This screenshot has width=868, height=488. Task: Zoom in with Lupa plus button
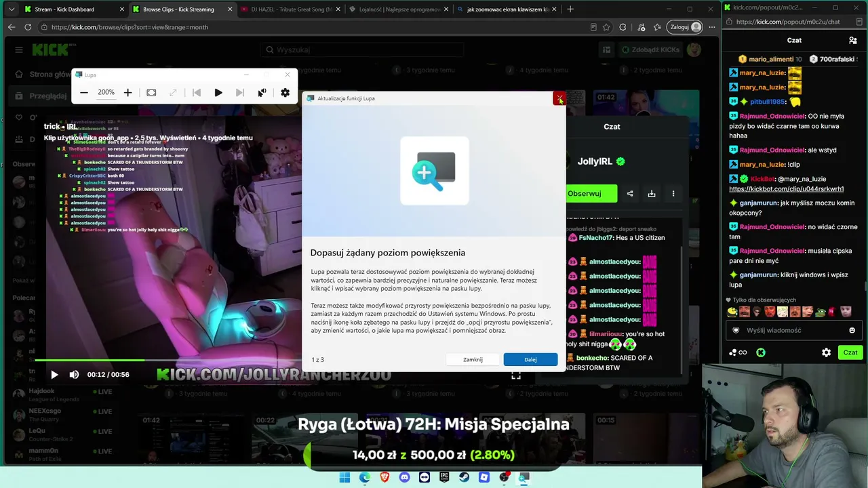point(127,93)
